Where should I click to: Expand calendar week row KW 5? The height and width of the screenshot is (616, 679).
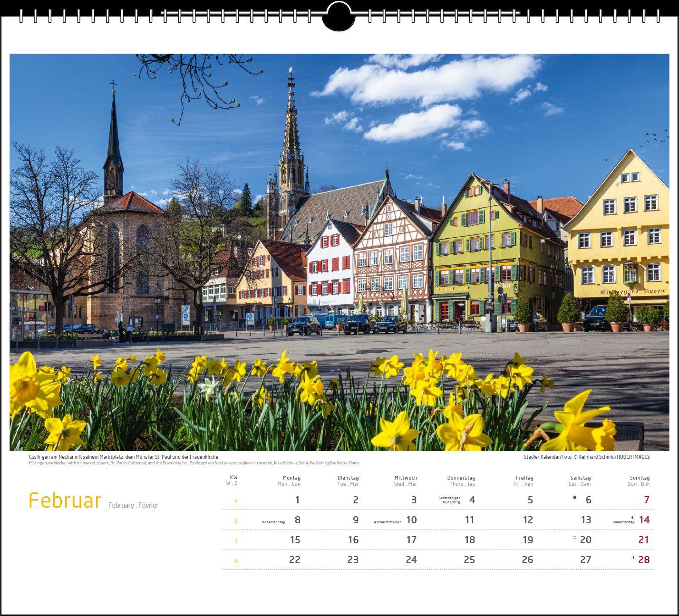pyautogui.click(x=235, y=500)
